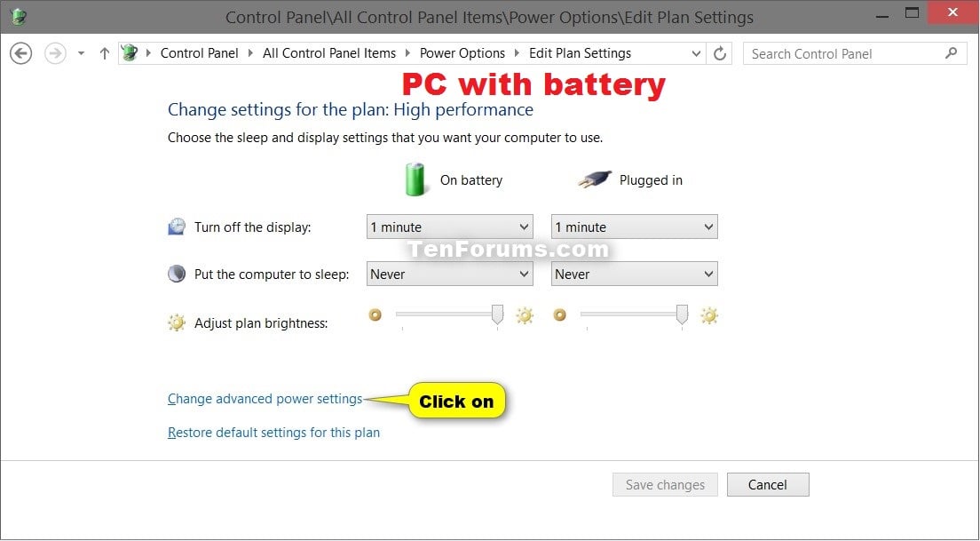Viewport: 980px width, 541px height.
Task: Refresh the Control Panel address bar
Action: (x=719, y=54)
